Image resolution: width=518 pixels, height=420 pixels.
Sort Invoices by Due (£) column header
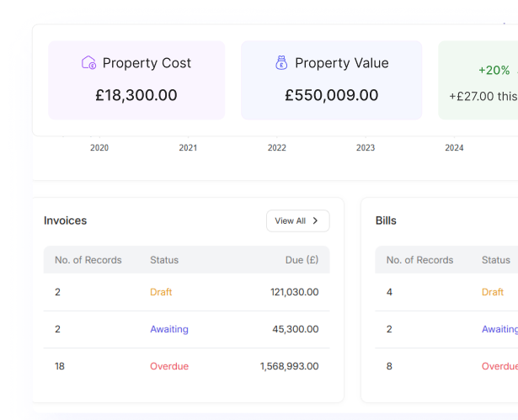pos(302,260)
